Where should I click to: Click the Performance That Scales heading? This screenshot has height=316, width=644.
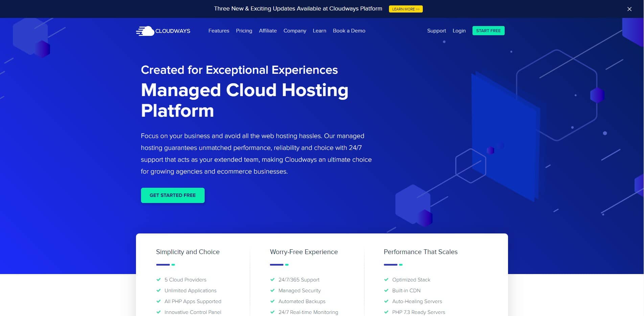(x=420, y=252)
